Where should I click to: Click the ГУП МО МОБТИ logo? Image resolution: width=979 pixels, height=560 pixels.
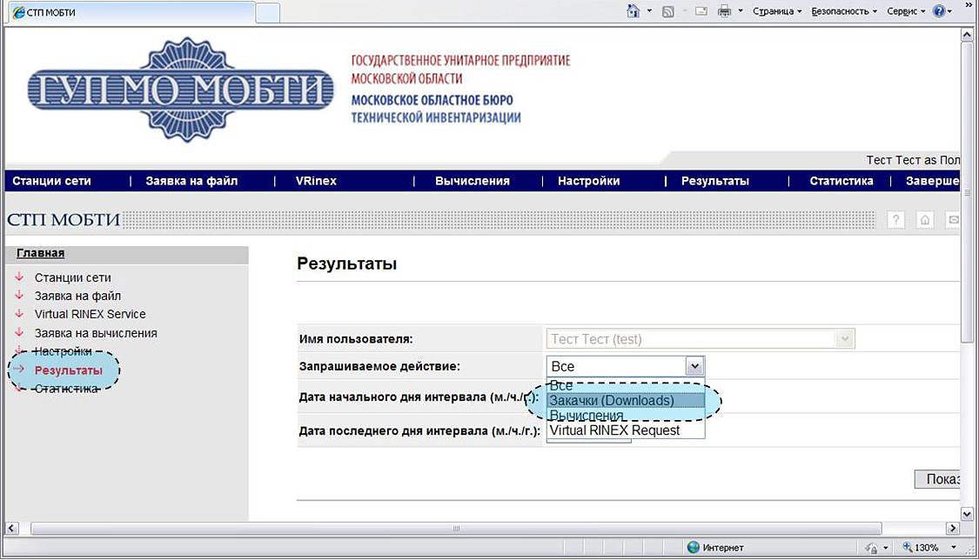[x=181, y=90]
